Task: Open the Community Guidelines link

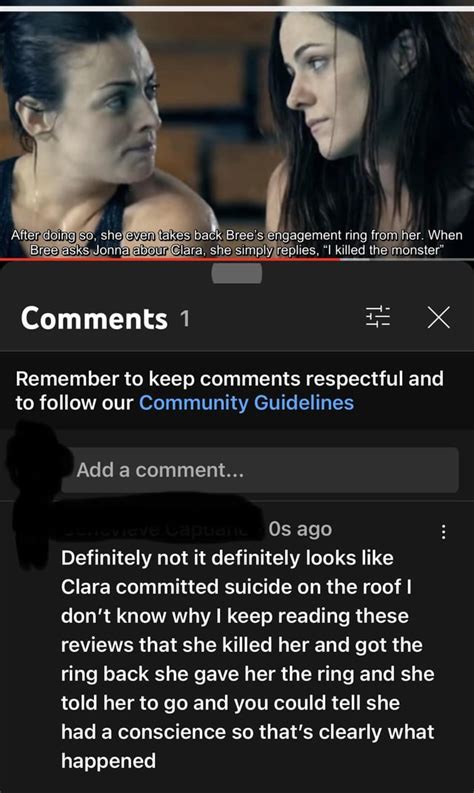Action: pyautogui.click(x=246, y=403)
